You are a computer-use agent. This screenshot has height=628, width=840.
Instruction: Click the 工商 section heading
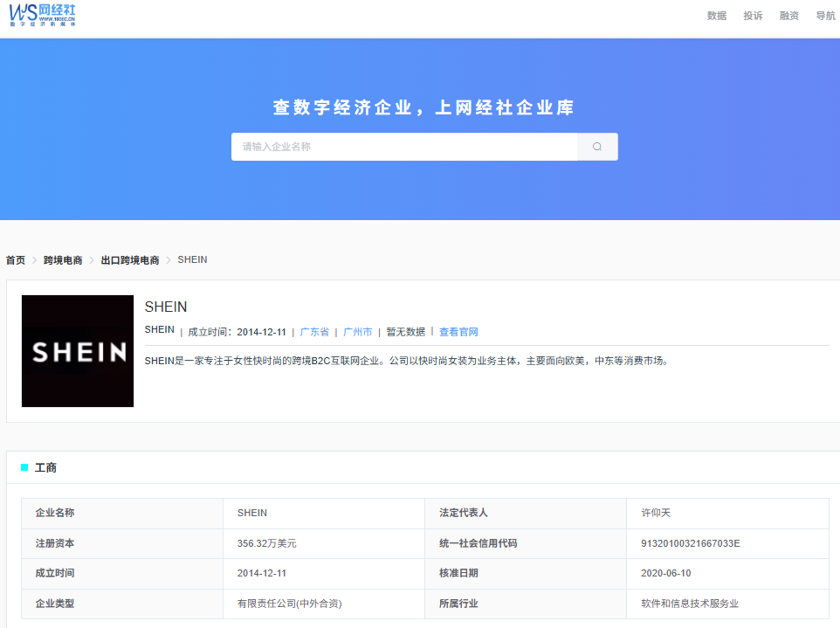point(45,468)
